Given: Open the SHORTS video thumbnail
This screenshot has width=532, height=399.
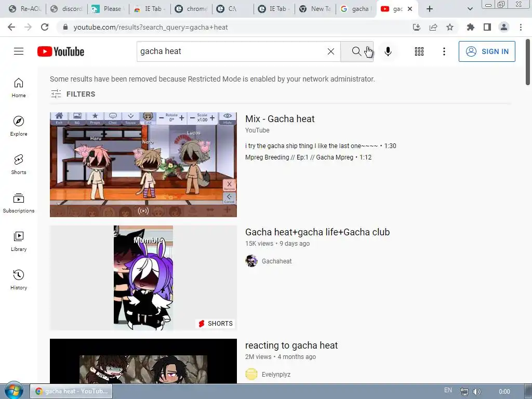Looking at the screenshot, I should (x=143, y=278).
